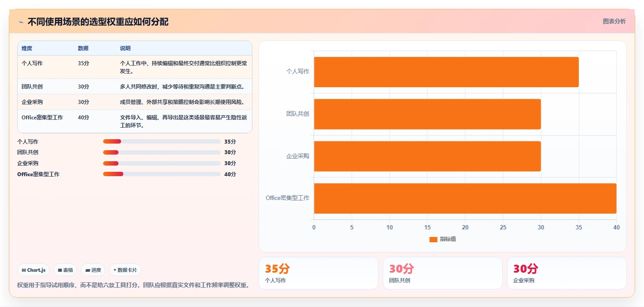Click the 40分 value beside the progress bar
Image resolution: width=644 pixels, height=307 pixels.
pos(230,174)
